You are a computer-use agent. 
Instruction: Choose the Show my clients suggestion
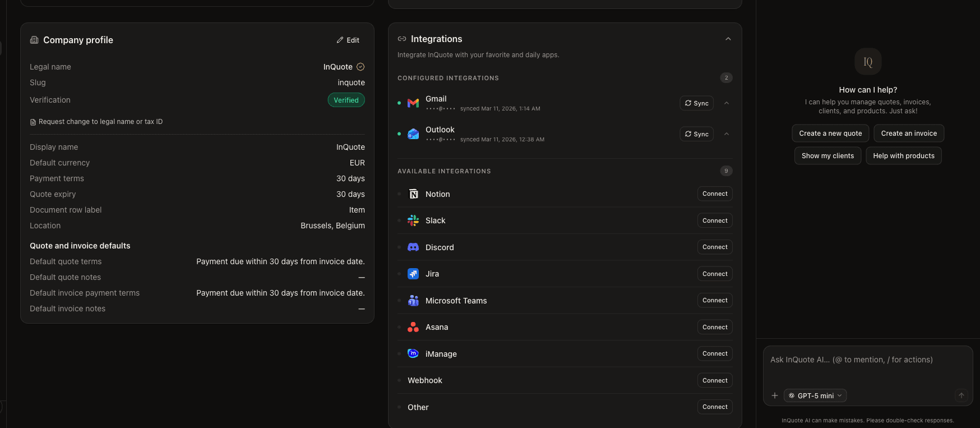tap(828, 156)
